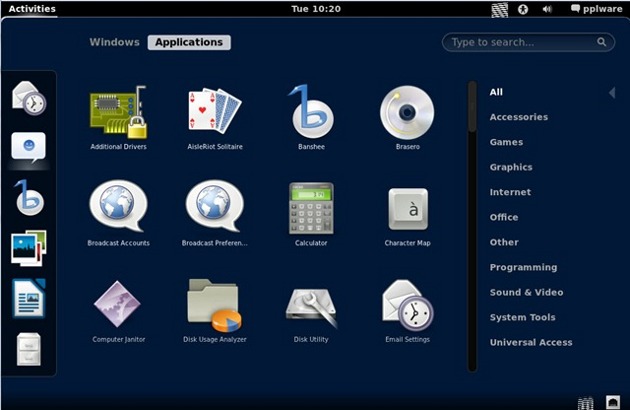
Task: Launch Banshee from the dash sidebar
Action: [x=29, y=198]
